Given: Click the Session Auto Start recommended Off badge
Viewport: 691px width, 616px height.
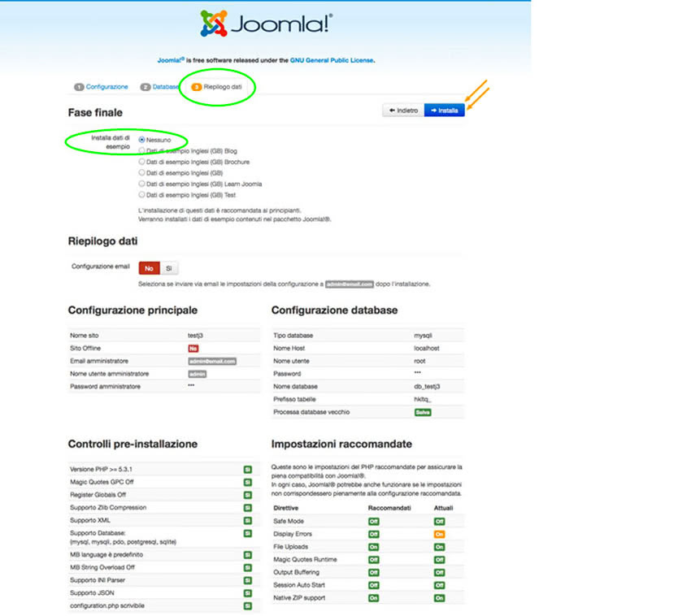Looking at the screenshot, I should tap(374, 585).
